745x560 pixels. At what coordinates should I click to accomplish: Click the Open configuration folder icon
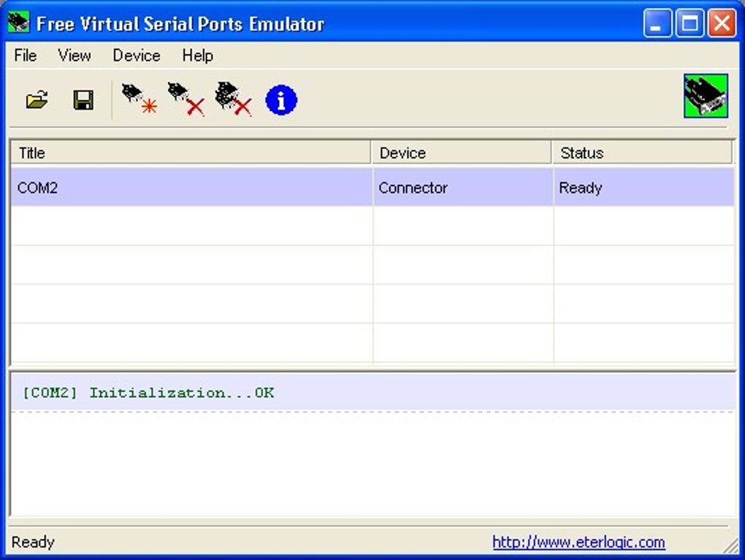click(x=37, y=100)
